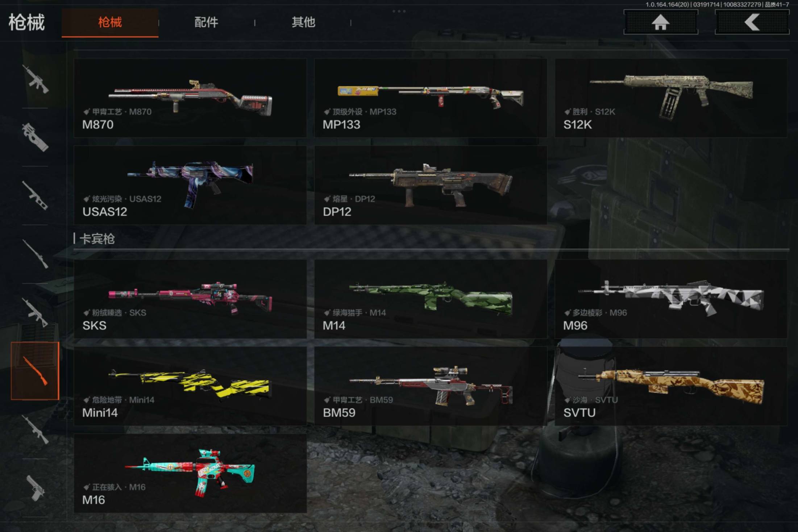Go to home screen via house icon
Screen dimensions: 798x532
(x=661, y=22)
